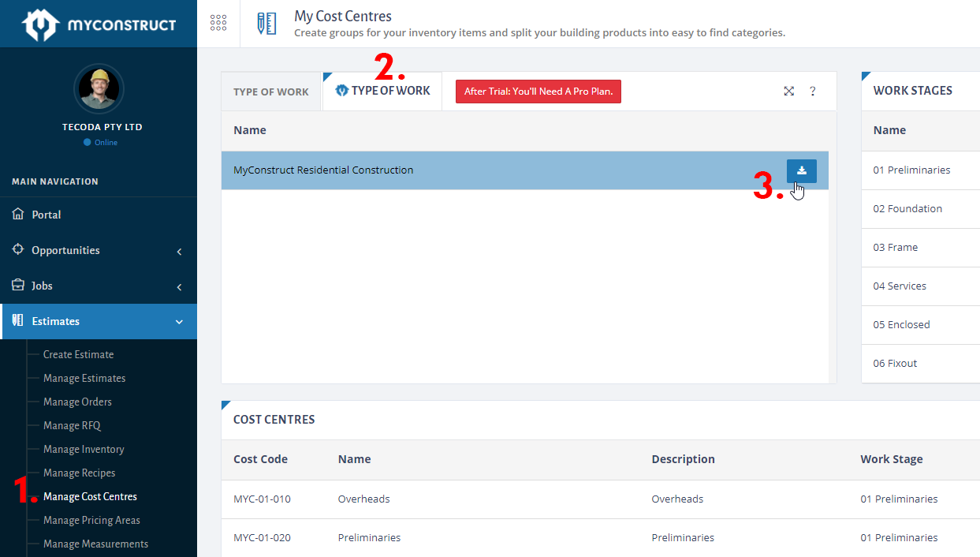Sort cost centres by Cost Code header
This screenshot has height=557, width=980.
tap(260, 459)
